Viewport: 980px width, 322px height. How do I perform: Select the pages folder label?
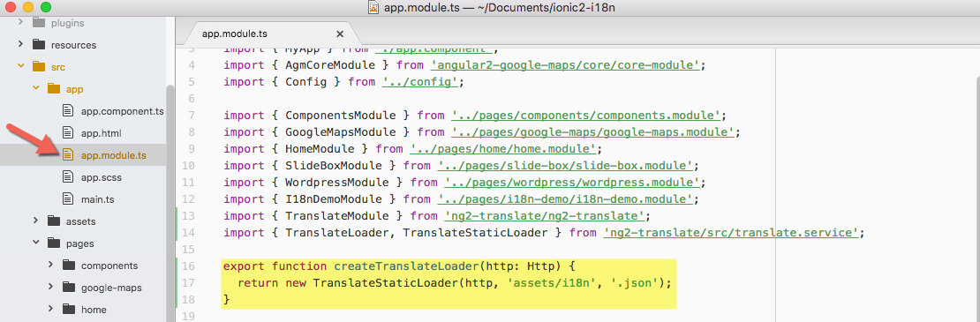80,243
